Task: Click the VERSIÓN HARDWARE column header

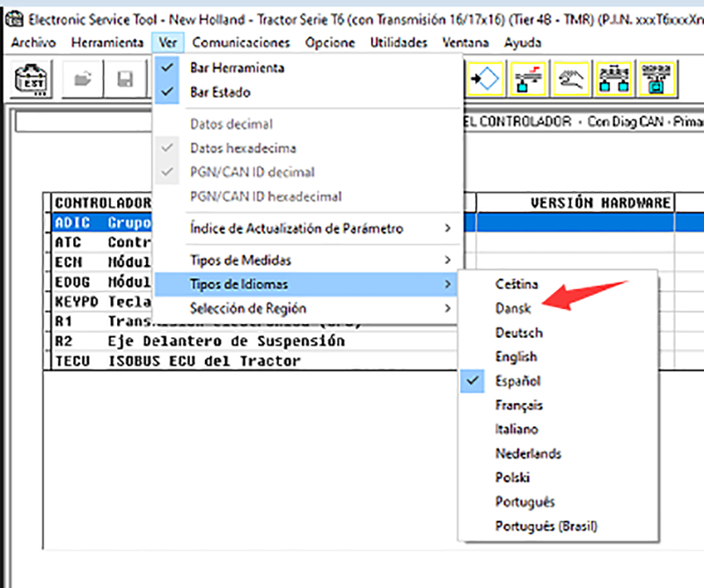Action: point(576,203)
